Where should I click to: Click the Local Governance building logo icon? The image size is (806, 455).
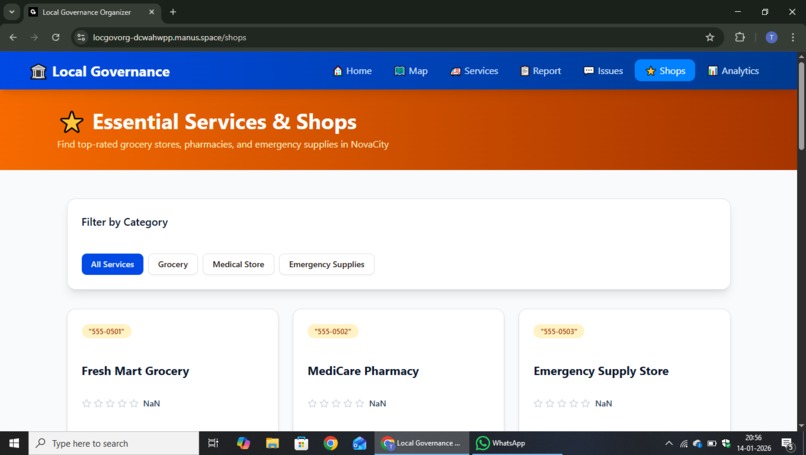click(38, 71)
